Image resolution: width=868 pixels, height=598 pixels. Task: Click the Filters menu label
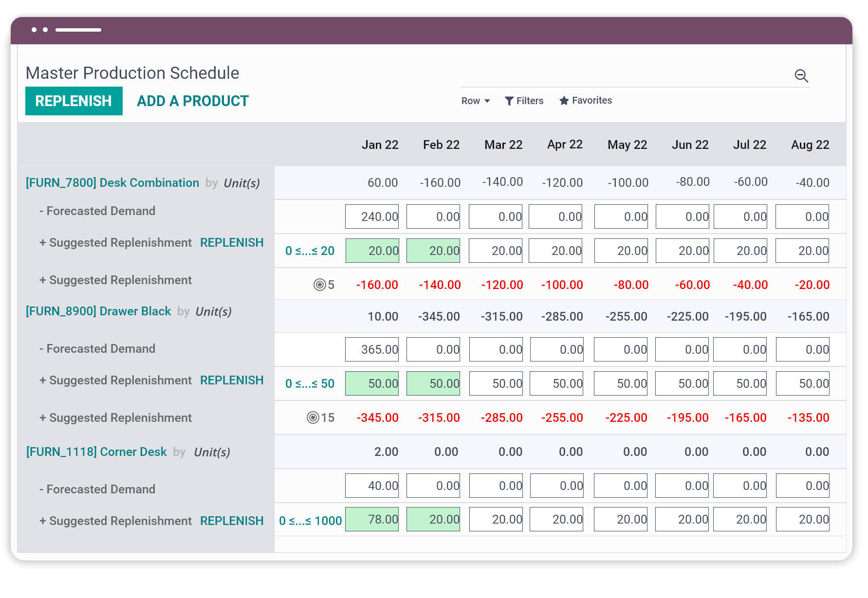click(530, 101)
